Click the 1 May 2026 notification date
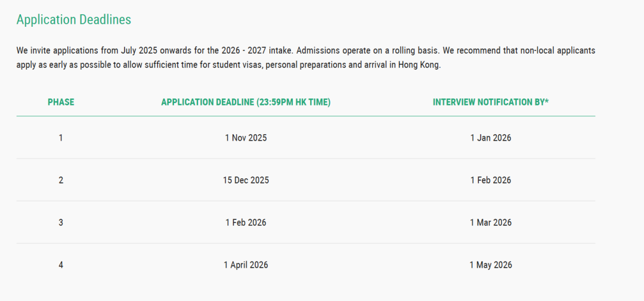This screenshot has width=644, height=301. point(491,265)
